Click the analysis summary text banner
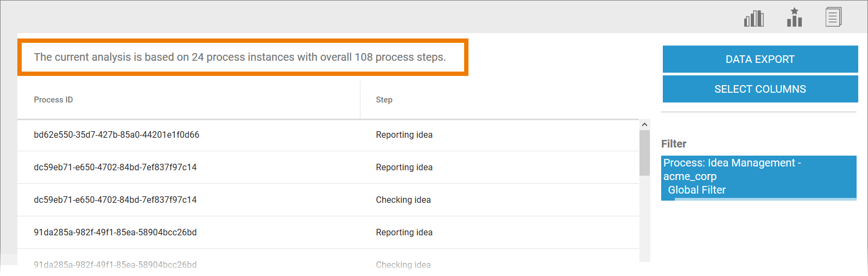The height and width of the screenshot is (276, 868). click(239, 57)
